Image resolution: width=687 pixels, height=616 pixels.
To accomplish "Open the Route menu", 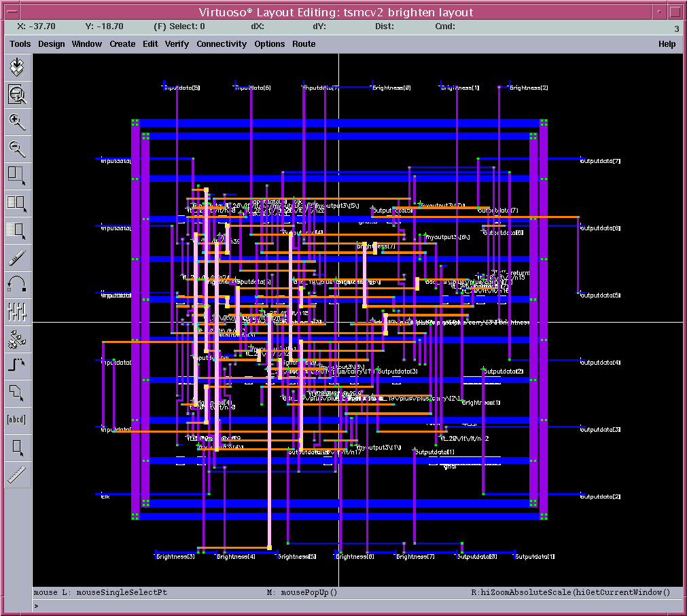I will 304,43.
